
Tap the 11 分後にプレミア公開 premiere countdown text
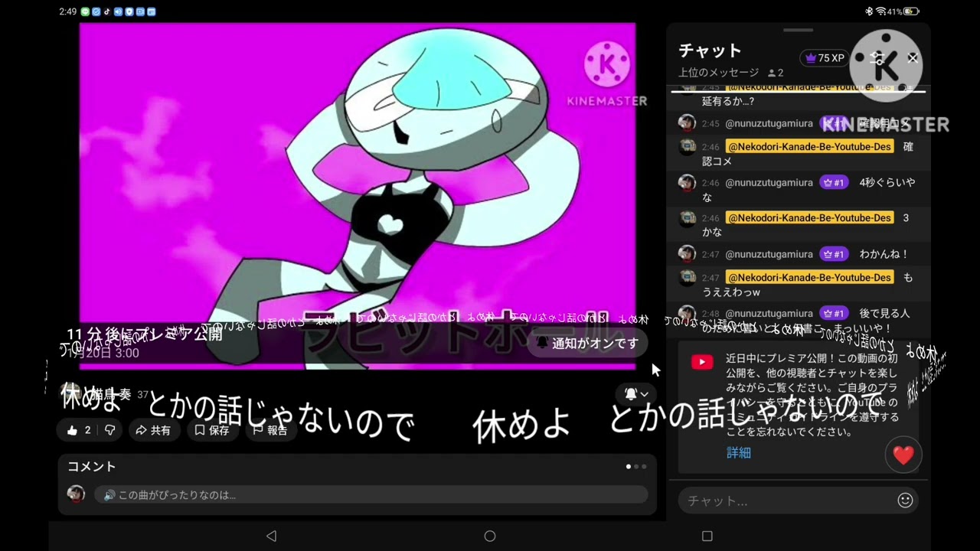point(145,334)
